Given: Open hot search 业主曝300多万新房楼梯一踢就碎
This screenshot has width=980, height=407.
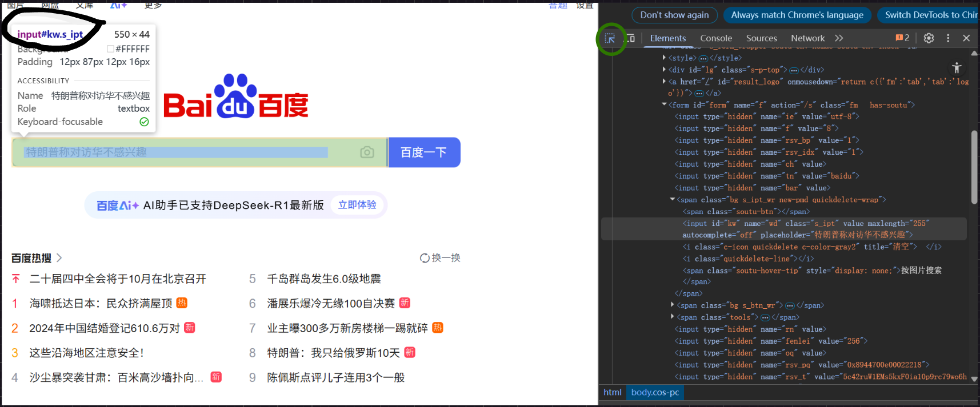Looking at the screenshot, I should (347, 328).
